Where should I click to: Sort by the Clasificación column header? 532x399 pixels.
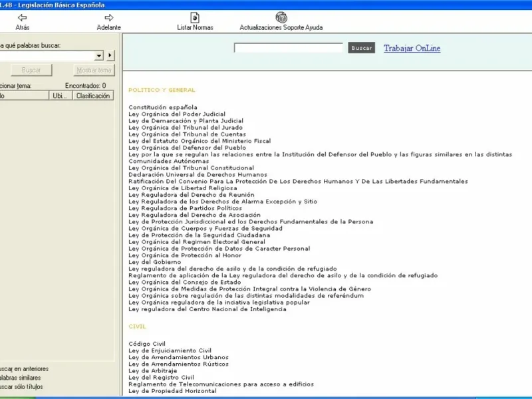[93, 96]
